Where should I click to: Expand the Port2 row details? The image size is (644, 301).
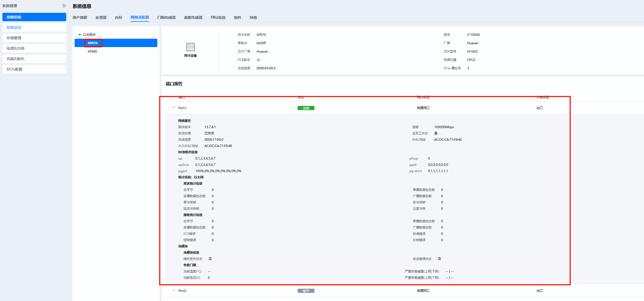174,291
